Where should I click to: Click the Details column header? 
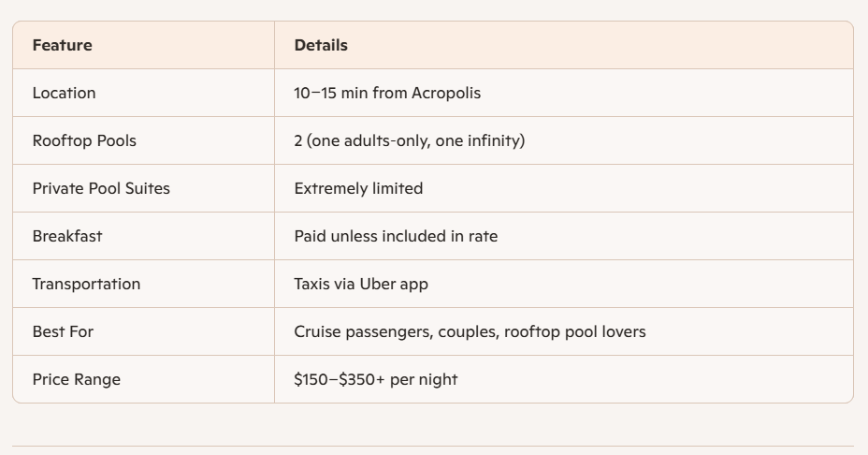pyautogui.click(x=321, y=45)
